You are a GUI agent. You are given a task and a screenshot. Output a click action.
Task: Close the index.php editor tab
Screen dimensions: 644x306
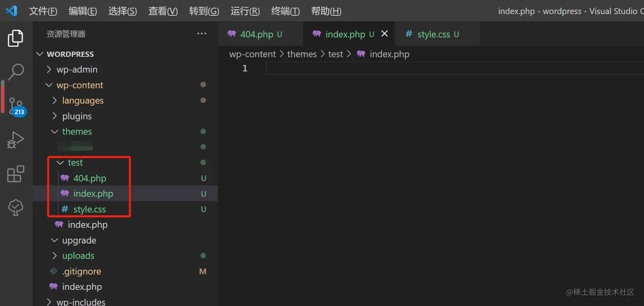coord(385,34)
